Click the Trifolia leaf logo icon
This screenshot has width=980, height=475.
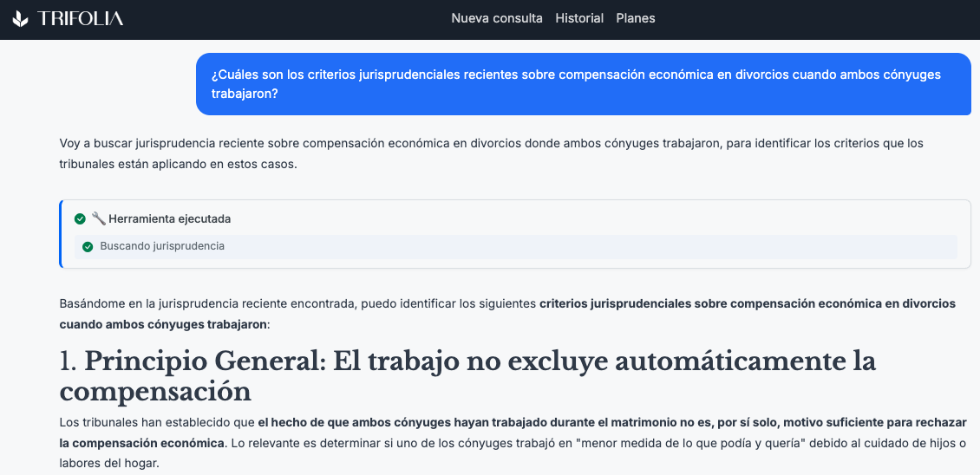point(21,19)
